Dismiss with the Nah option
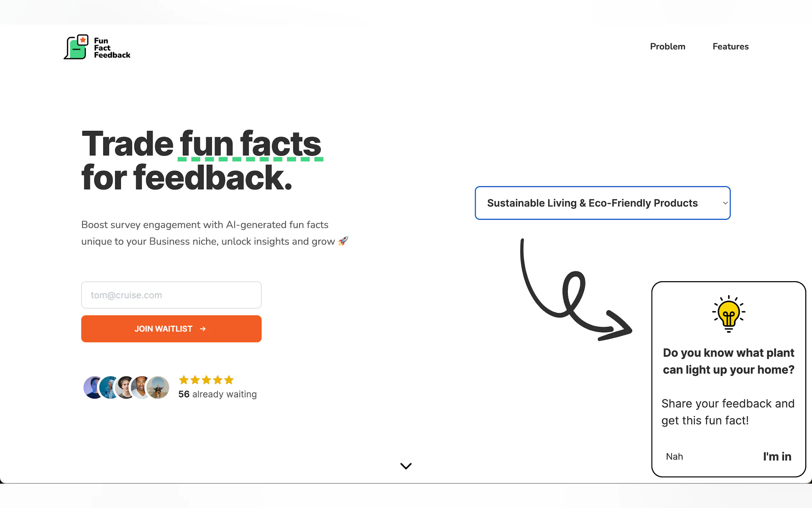 point(674,456)
